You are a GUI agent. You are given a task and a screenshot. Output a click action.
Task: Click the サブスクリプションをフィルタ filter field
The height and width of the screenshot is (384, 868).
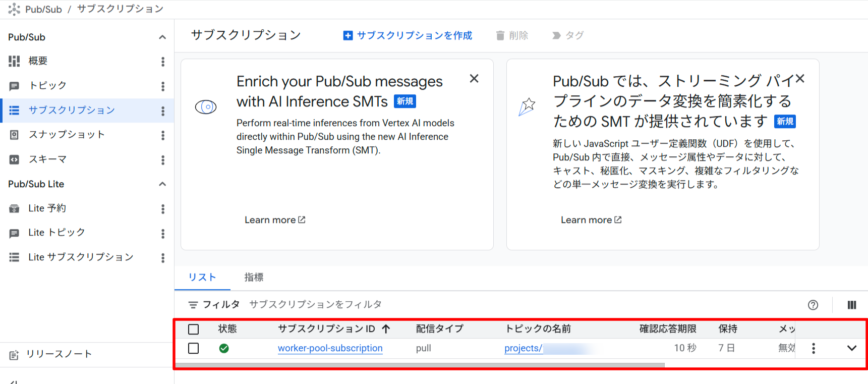point(315,304)
